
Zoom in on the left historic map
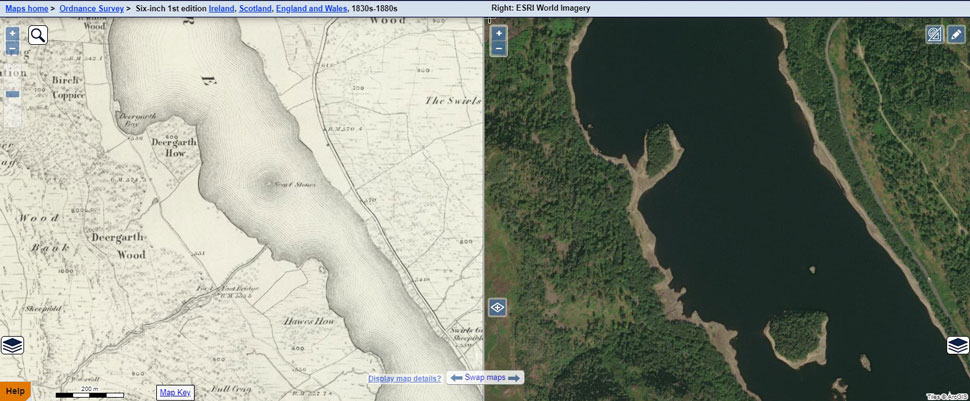12,33
